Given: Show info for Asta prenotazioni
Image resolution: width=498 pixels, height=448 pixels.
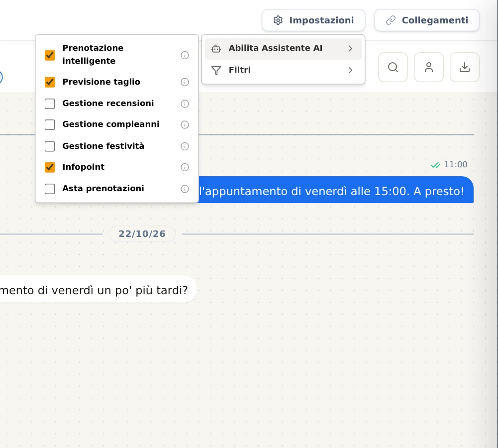Looking at the screenshot, I should click(185, 189).
